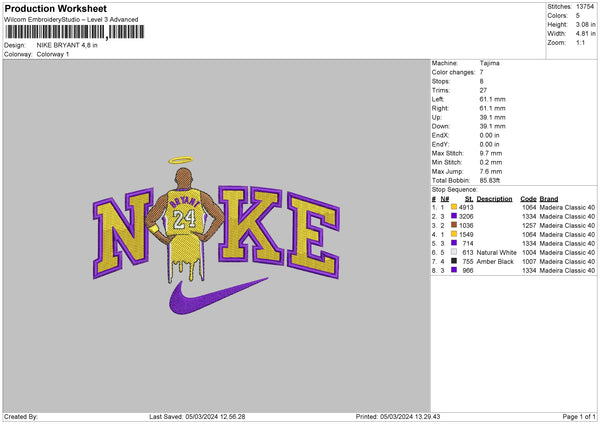Click the 'Brand' column header
Screen dimensions: 600x424
[549, 199]
